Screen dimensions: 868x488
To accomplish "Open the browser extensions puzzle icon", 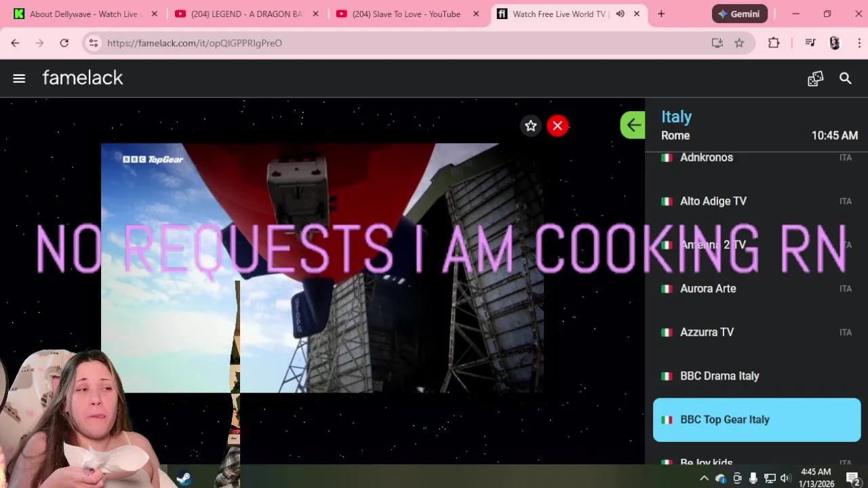I will (774, 43).
